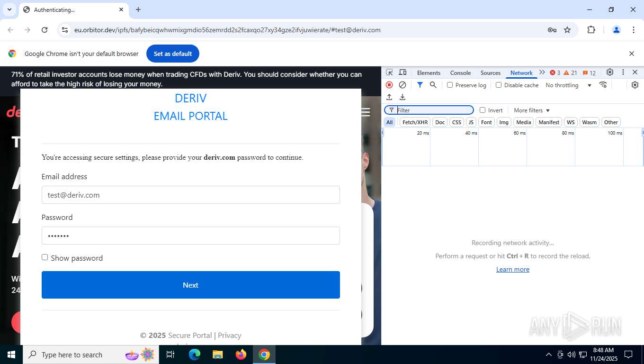Open Network panel settings gear
The width and height of the screenshot is (644, 364).
[x=635, y=85]
